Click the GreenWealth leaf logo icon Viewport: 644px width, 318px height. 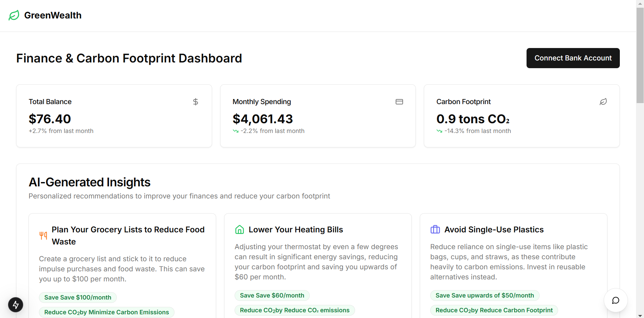(x=14, y=15)
